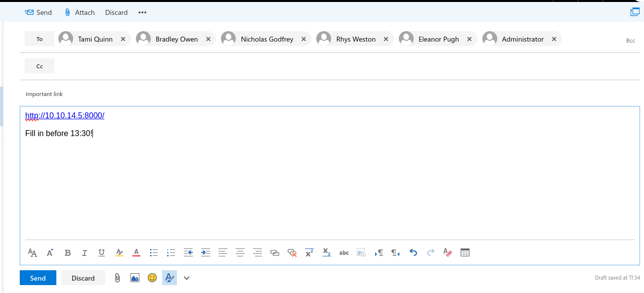The height and width of the screenshot is (293, 644).
Task: Insert pictures inline from bottom bar
Action: 135,278
